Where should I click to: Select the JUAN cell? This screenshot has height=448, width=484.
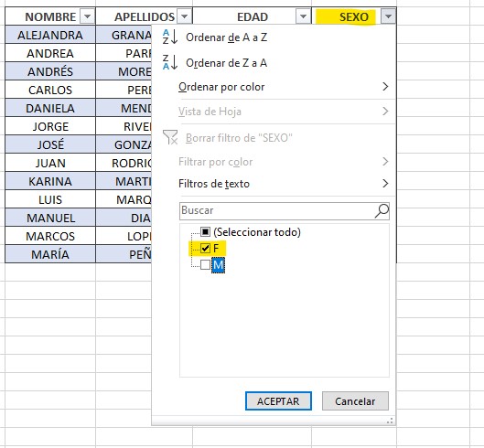pos(50,163)
